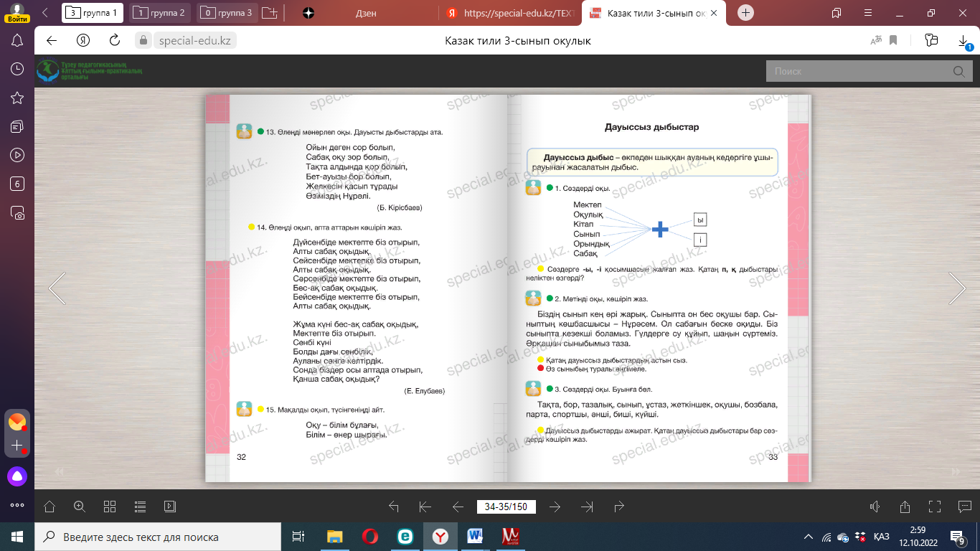Toggle fullscreen mode in the viewer
The image size is (980, 551).
point(935,507)
